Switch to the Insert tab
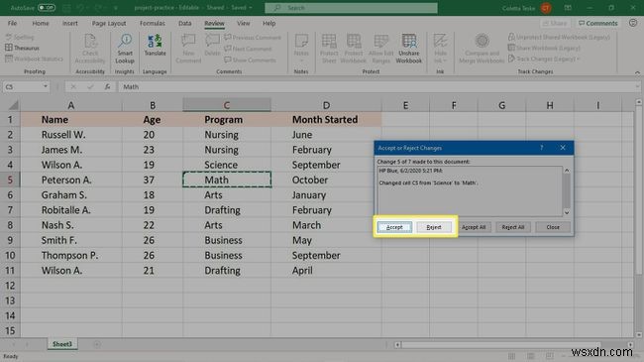644x362 pixels. pos(69,24)
